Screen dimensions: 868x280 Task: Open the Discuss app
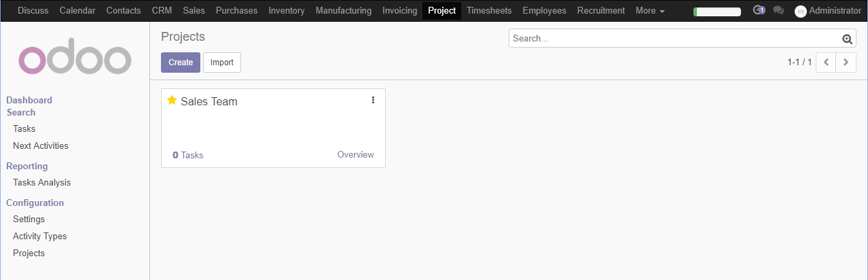pyautogui.click(x=33, y=10)
